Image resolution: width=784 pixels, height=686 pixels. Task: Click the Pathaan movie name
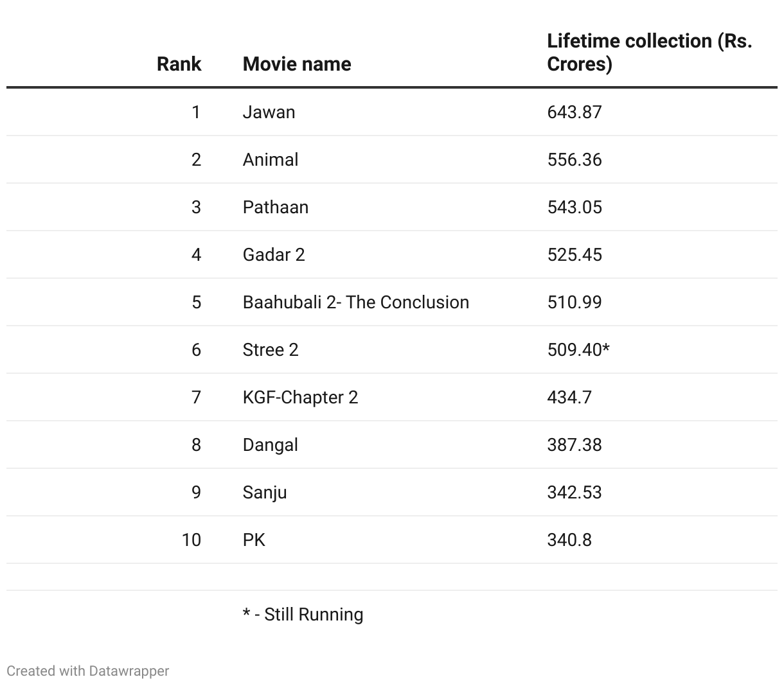(x=276, y=207)
